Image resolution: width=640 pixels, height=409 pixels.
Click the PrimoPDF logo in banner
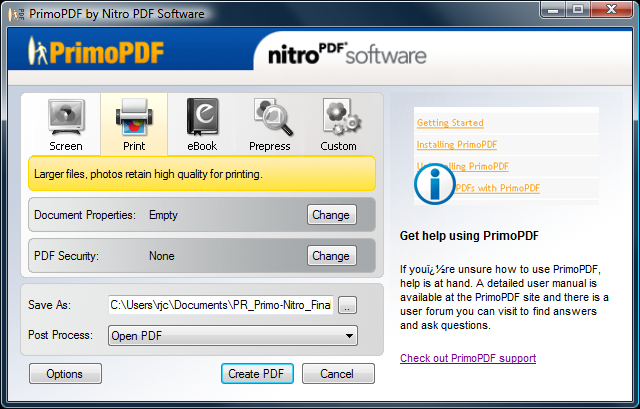pos(96,51)
